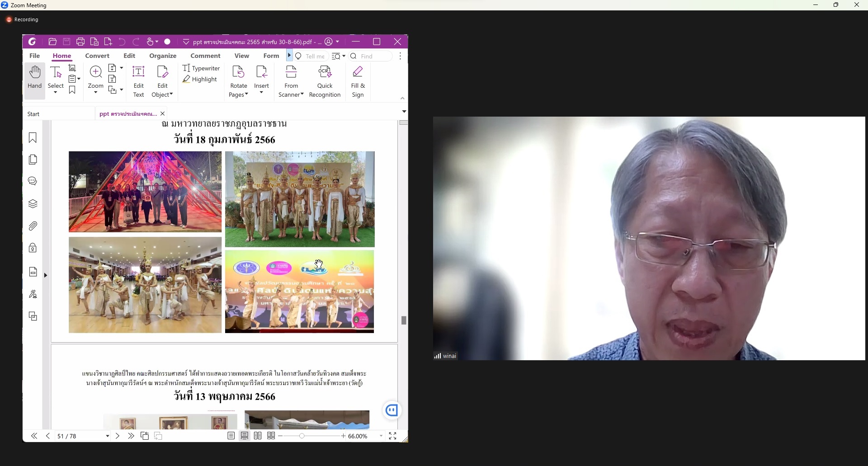
Task: Open the Fill & Sign tool
Action: click(359, 82)
